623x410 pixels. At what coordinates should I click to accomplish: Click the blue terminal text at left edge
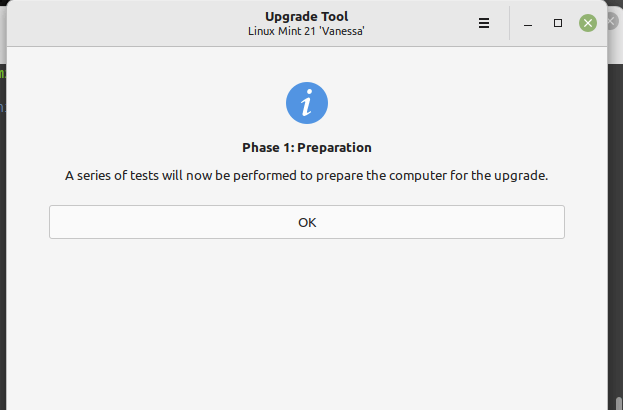coord(2,107)
